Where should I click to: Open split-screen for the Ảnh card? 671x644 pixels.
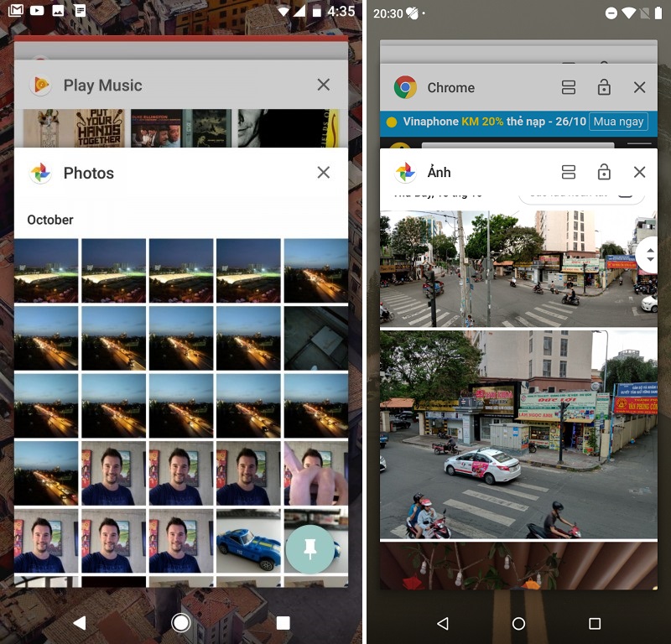click(x=568, y=172)
